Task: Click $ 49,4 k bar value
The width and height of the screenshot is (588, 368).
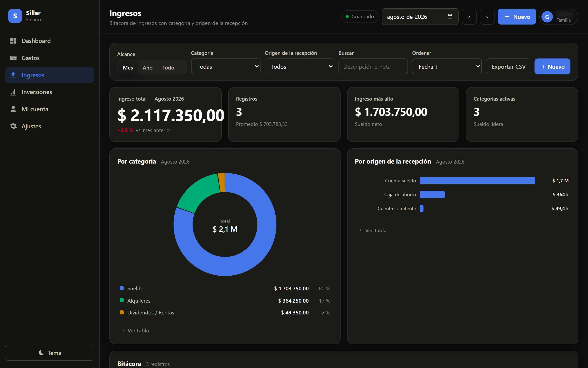Action: [x=560, y=208]
